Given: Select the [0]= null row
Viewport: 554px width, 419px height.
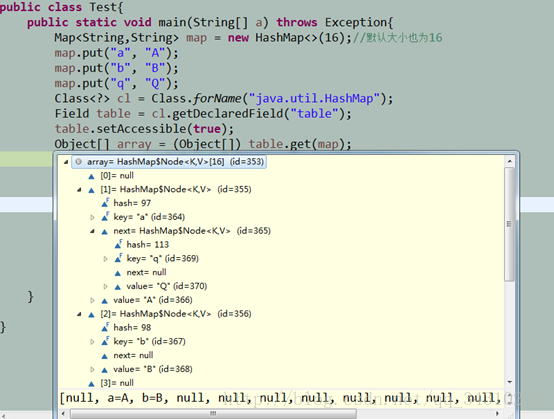Looking at the screenshot, I should [x=117, y=176].
